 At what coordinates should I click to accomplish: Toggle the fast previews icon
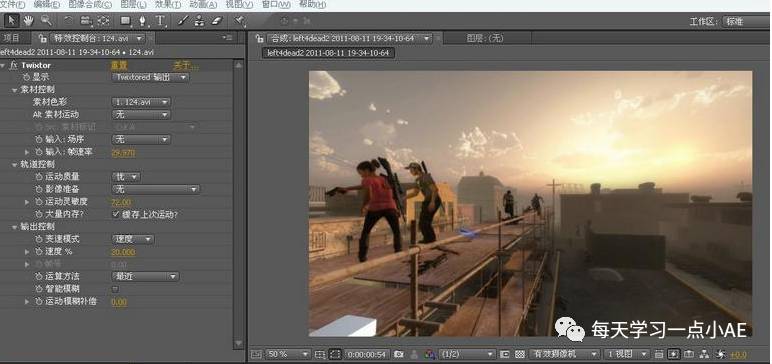point(674,354)
